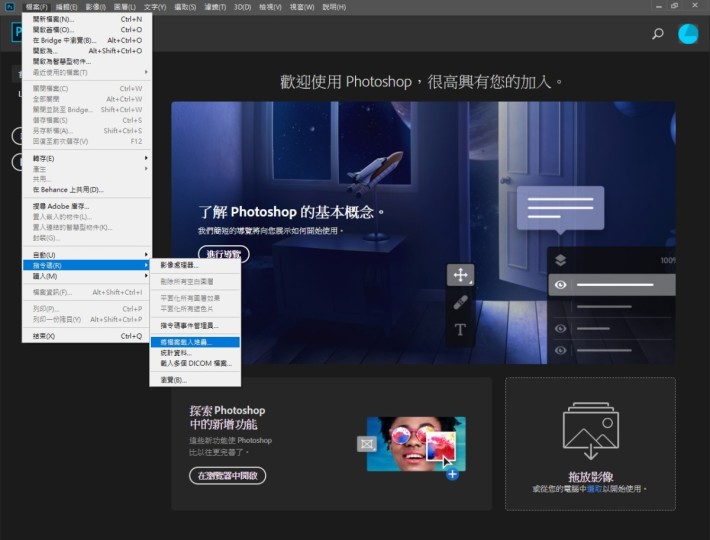Expand 最近使用的檔案(T) submenu arrow
Screen dimensions: 710x540
click(146, 72)
